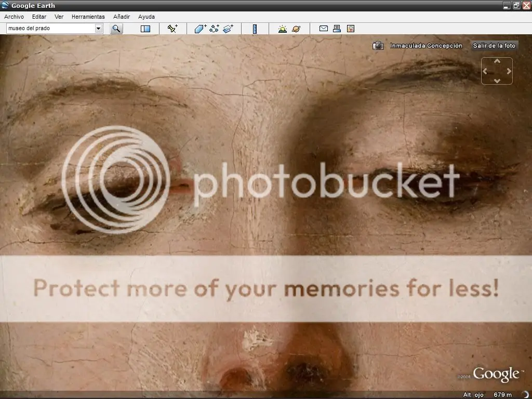Click Salir de la foto button
The width and height of the screenshot is (532, 399).
[494, 46]
